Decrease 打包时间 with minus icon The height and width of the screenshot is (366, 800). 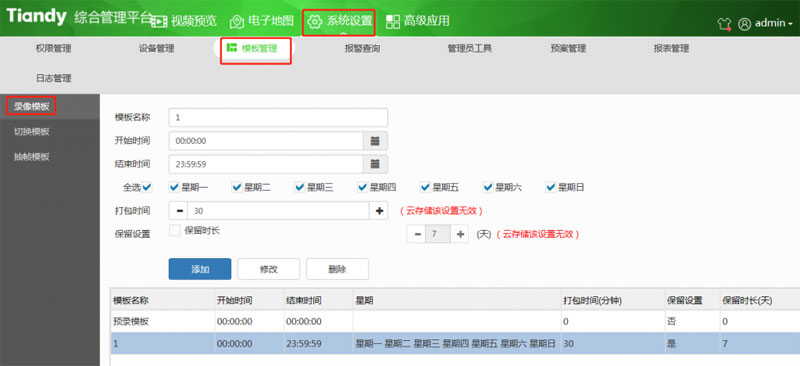(179, 210)
